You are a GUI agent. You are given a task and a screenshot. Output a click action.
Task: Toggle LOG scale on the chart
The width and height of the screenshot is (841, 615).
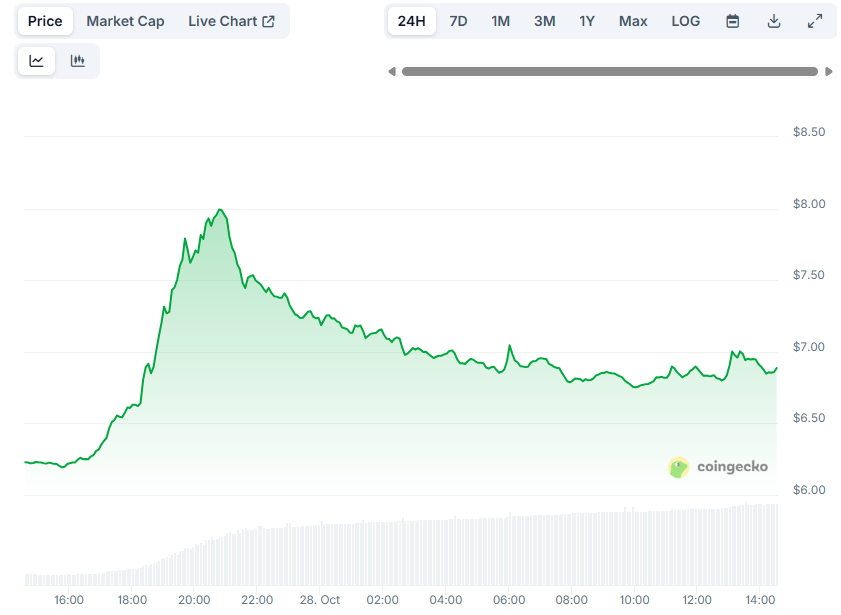pos(686,21)
